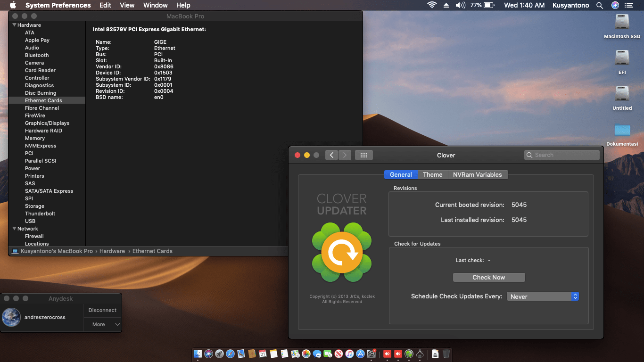Open iTunes from the Dock
The width and height of the screenshot is (644, 362).
[350, 354]
